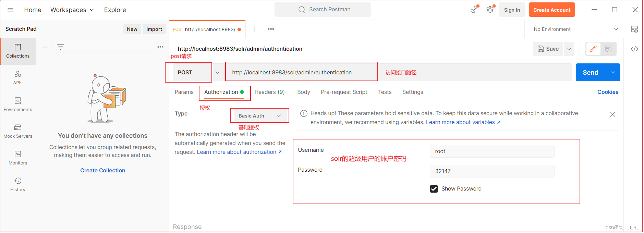The height and width of the screenshot is (233, 644).
Task: Click the New button in Scratch Pad
Action: click(132, 29)
